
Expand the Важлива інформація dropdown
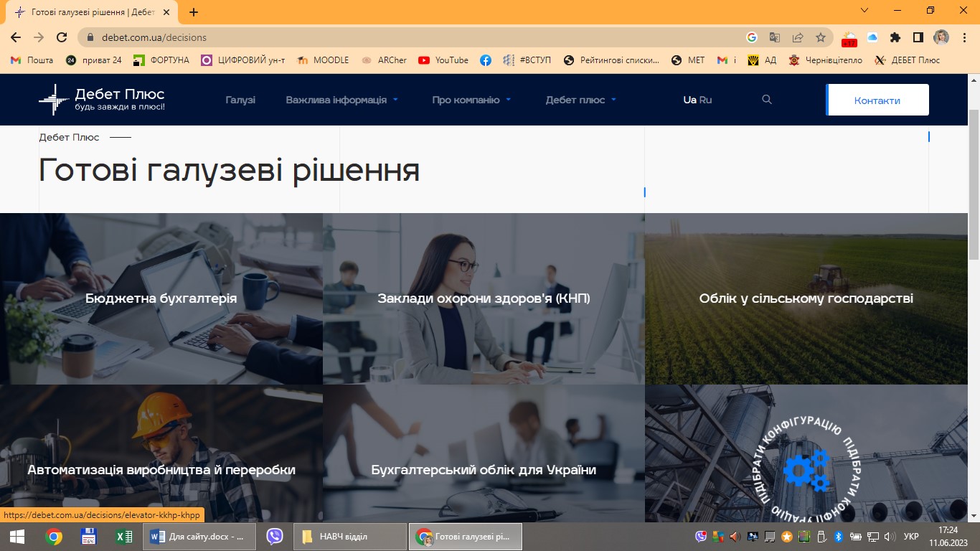(x=341, y=100)
